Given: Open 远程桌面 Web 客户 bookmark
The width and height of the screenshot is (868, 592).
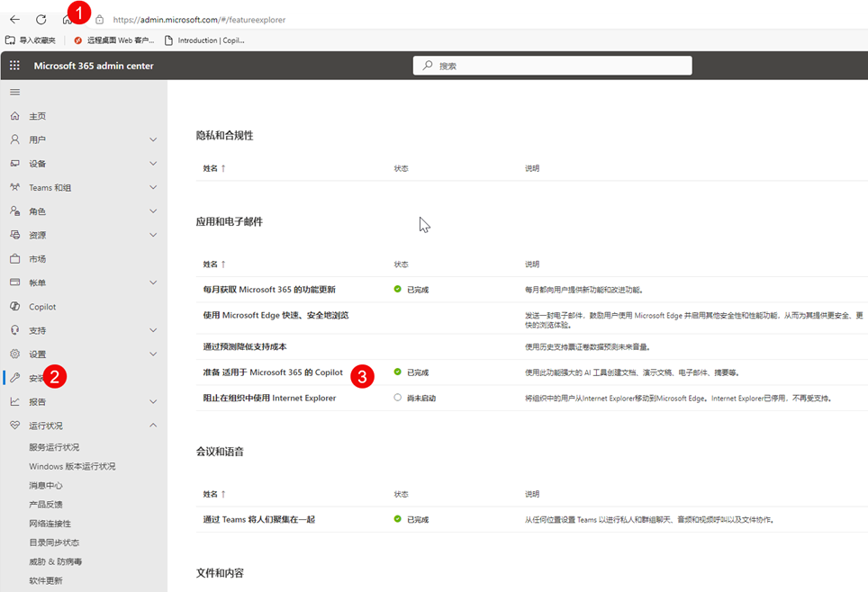Looking at the screenshot, I should tap(114, 40).
